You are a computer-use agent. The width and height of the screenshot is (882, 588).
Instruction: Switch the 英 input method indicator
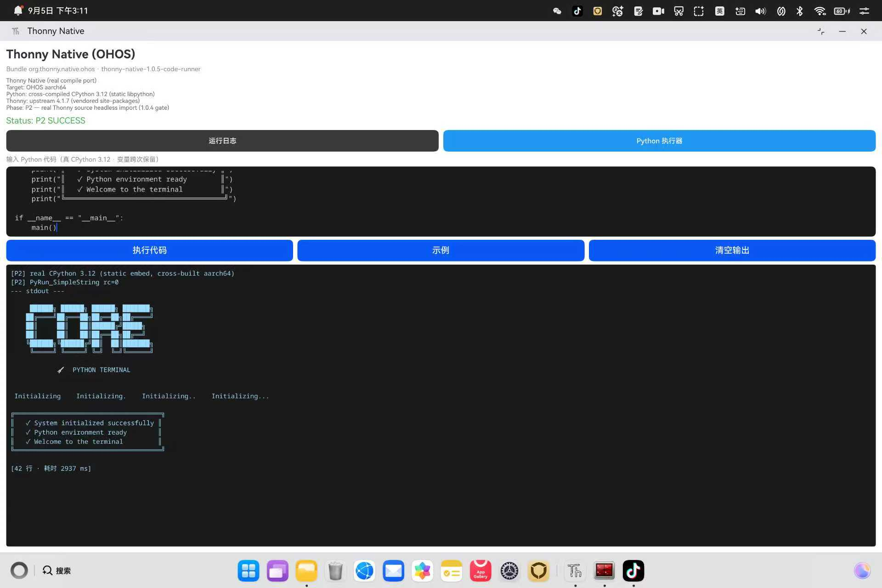click(x=720, y=11)
